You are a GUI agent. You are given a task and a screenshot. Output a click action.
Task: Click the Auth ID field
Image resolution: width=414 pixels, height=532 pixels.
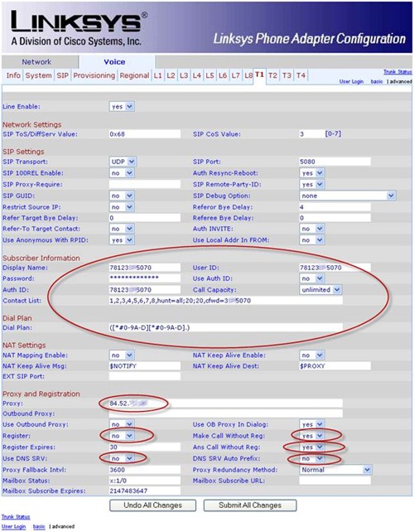(145, 290)
